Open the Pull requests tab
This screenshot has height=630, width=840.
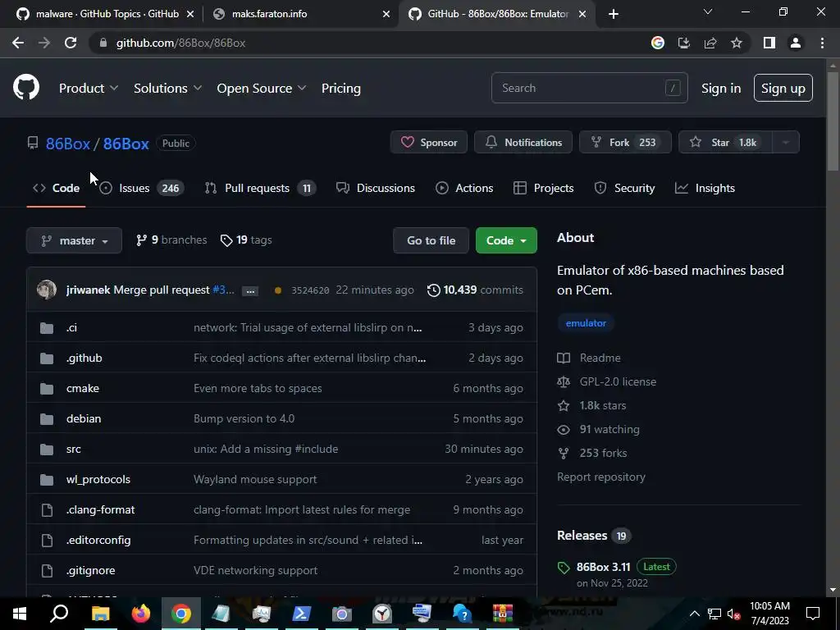click(x=260, y=188)
